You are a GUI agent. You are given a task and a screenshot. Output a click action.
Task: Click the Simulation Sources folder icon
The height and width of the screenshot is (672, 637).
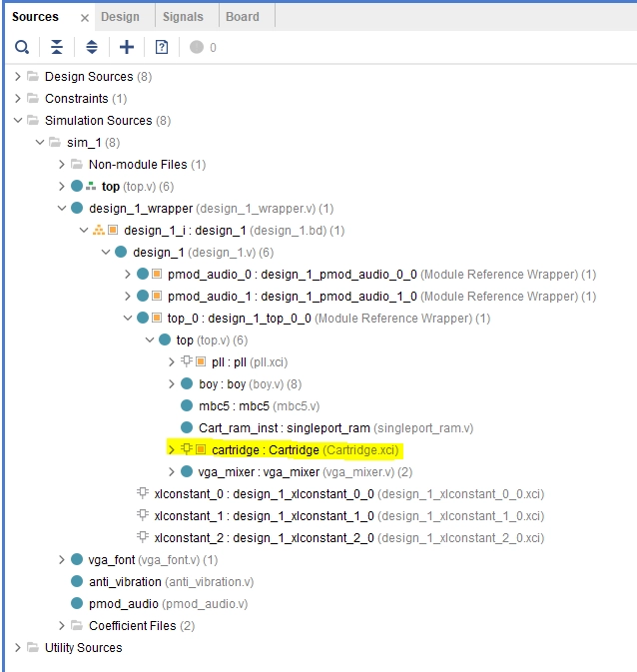pyautogui.click(x=33, y=120)
